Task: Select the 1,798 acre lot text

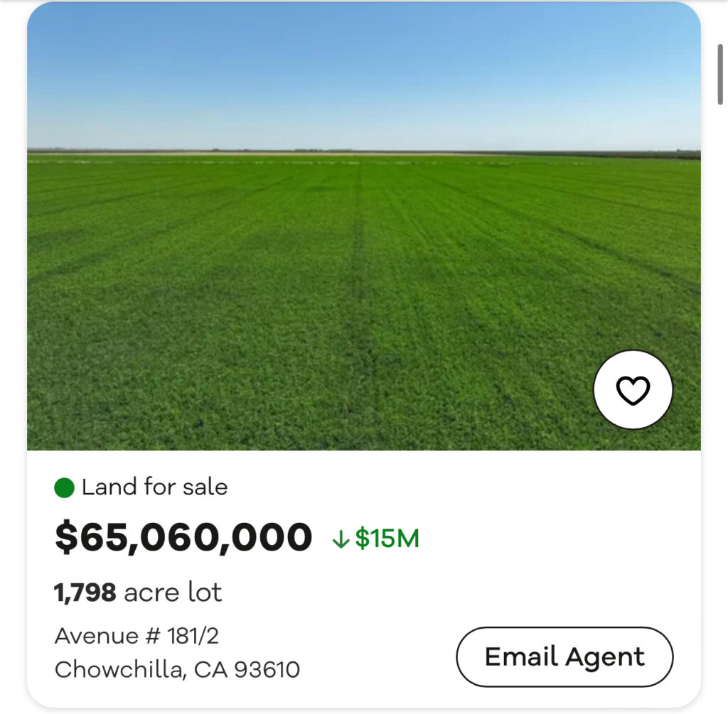Action: [138, 593]
